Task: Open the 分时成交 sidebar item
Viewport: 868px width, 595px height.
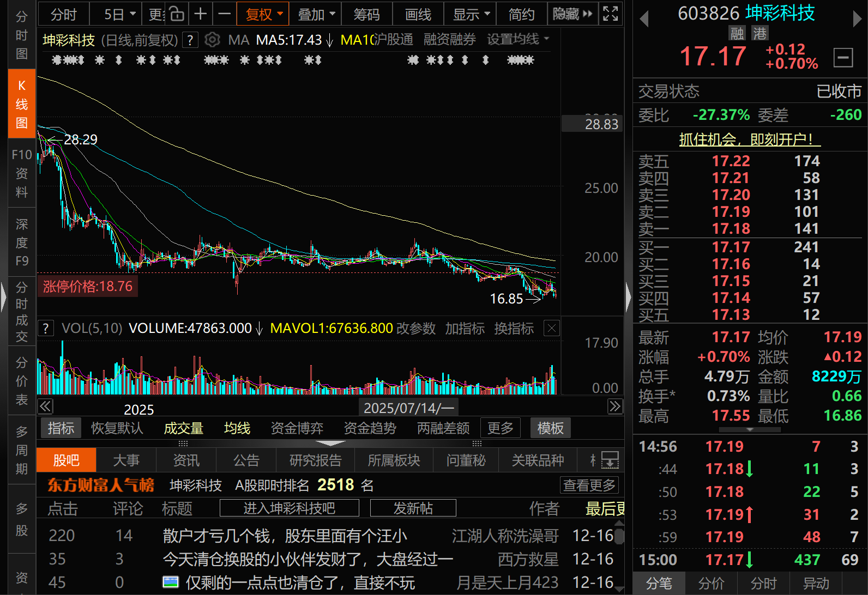Action: coord(22,312)
